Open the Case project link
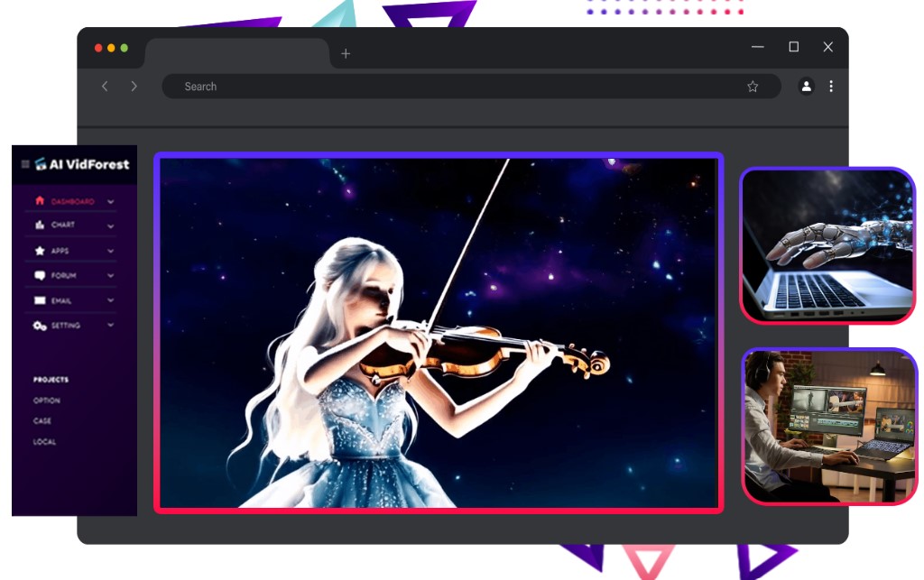The image size is (924, 580). 42,421
